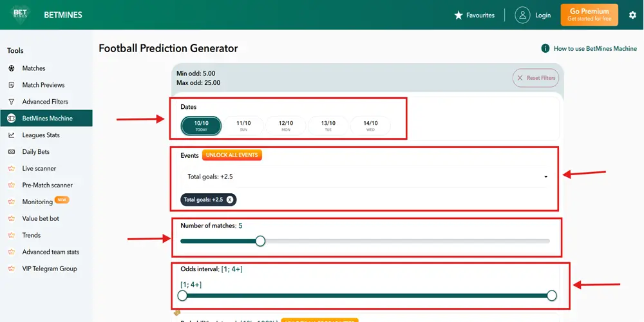Viewport: 644px width, 322px height.
Task: Click the Advanced Filters funnel icon
Action: (x=12, y=102)
